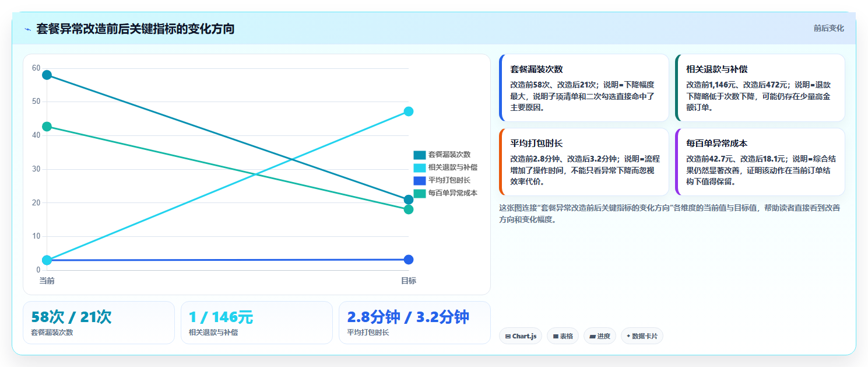The height and width of the screenshot is (367, 868).
Task: Click the chart title 套餐异常改造前后关键指标的变化方向
Action: pos(135,29)
